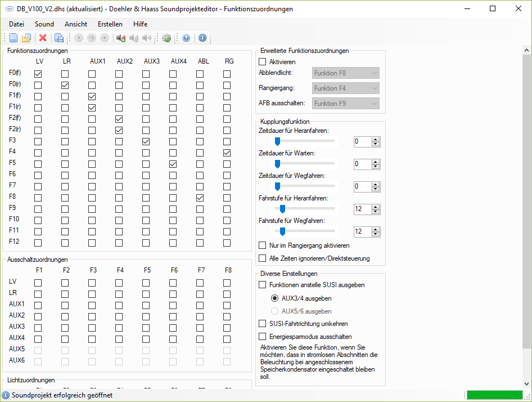Click the 'Zeitdauer für Heranfahren' slider handle
This screenshot has height=402, width=532.
278,141
